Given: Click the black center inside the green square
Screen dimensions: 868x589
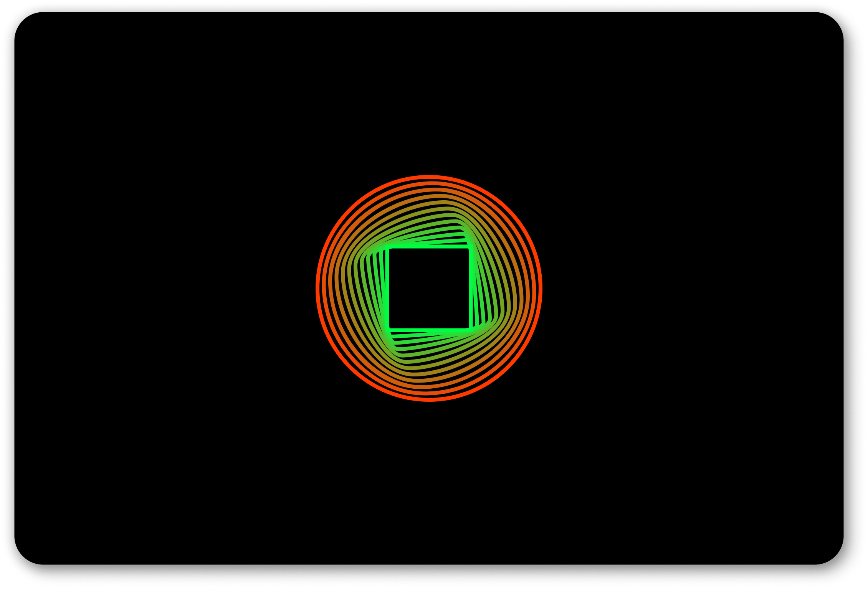Looking at the screenshot, I should click(429, 288).
